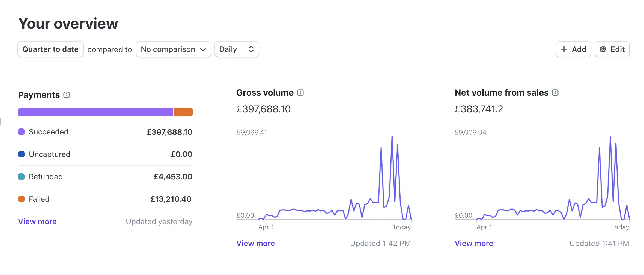
Task: Open the Gross volume info icon
Action: 300,93
